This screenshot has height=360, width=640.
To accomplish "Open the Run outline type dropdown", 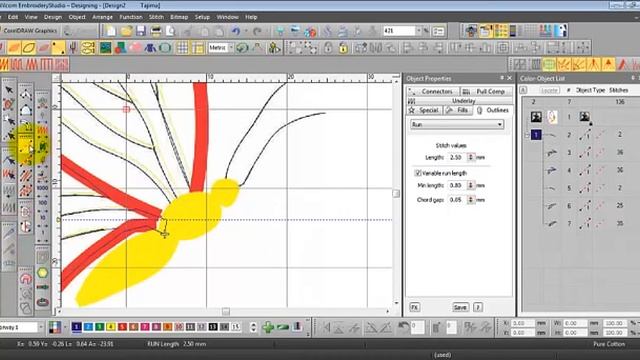I will (x=457, y=124).
